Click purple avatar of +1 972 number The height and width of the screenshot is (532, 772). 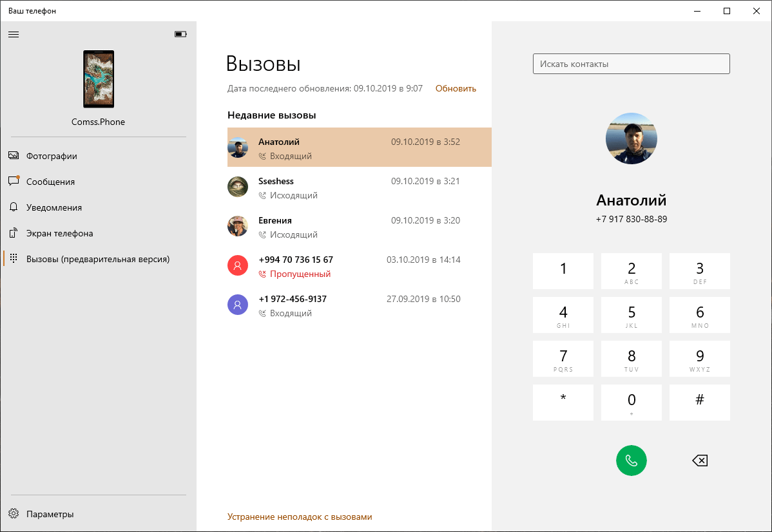pos(238,305)
